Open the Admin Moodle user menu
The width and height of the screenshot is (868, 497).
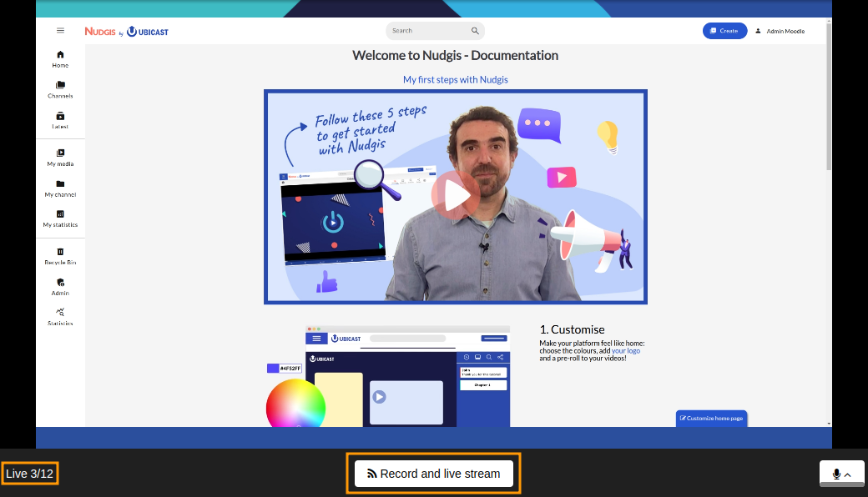pos(780,32)
